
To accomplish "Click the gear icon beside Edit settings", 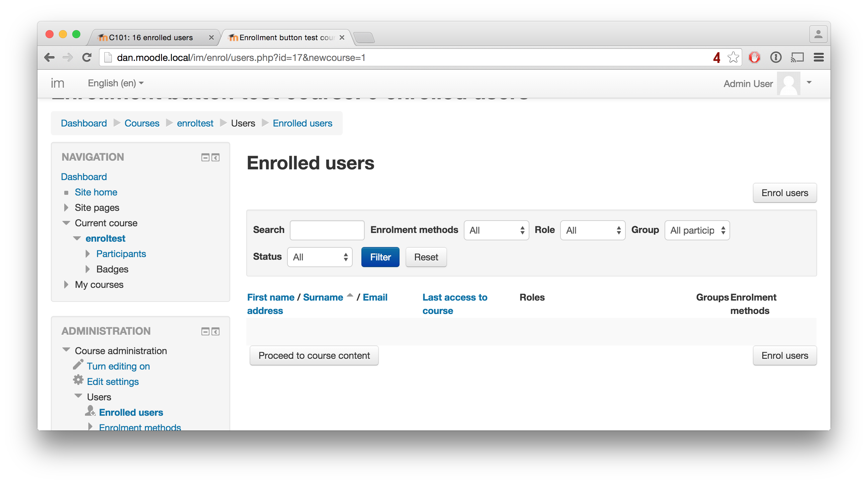I will tap(78, 380).
